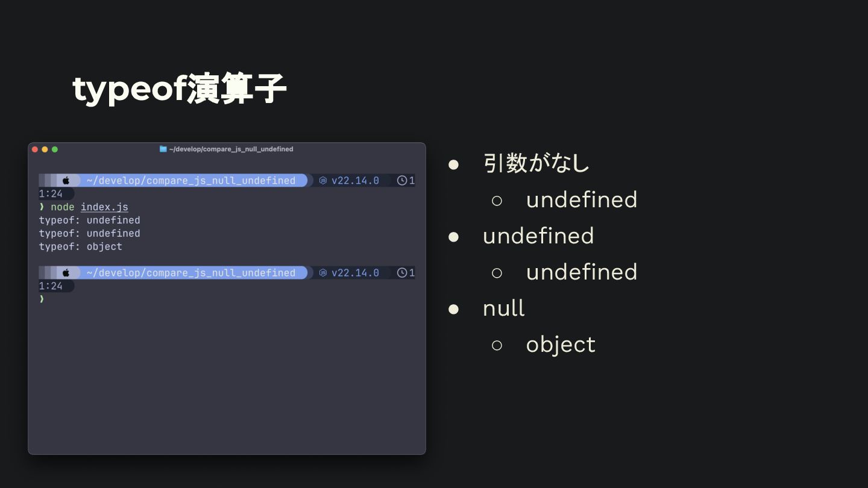This screenshot has width=868, height=488.
Task: Click the v22.14.0 version label in second prompt
Action: 355,273
